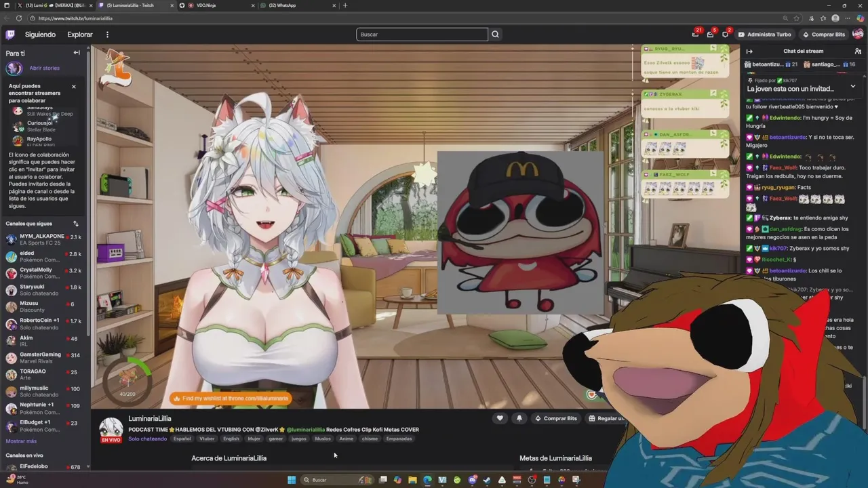This screenshot has height=488, width=868.
Task: Click LuminariaLillia channel name
Action: click(150, 419)
